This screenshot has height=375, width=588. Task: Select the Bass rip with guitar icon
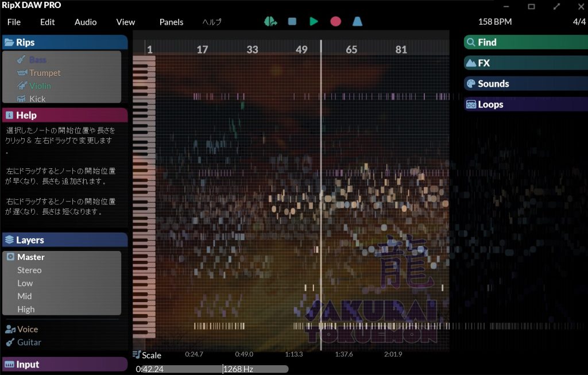(37, 60)
